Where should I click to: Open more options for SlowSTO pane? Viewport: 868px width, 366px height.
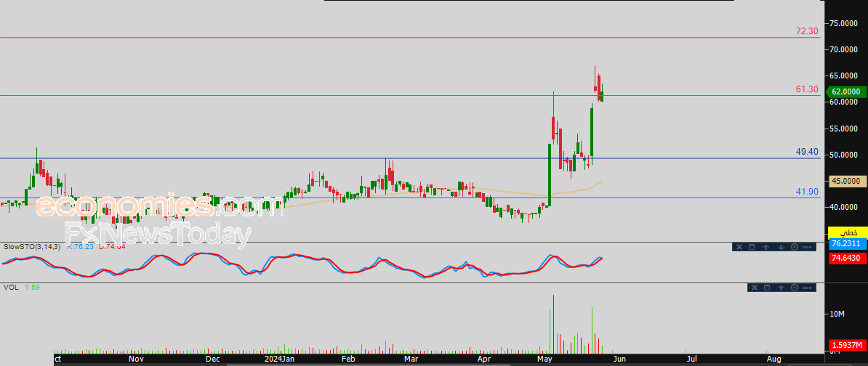[807, 247]
